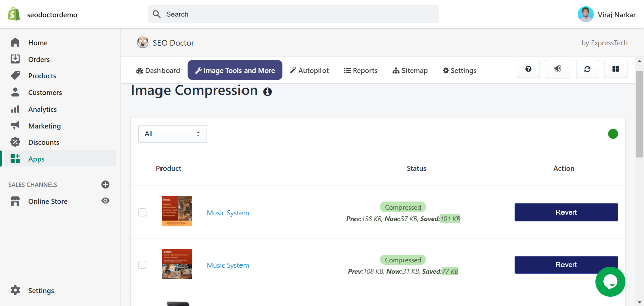The height and width of the screenshot is (306, 644).
Task: Click the help question mark button
Action: [528, 69]
